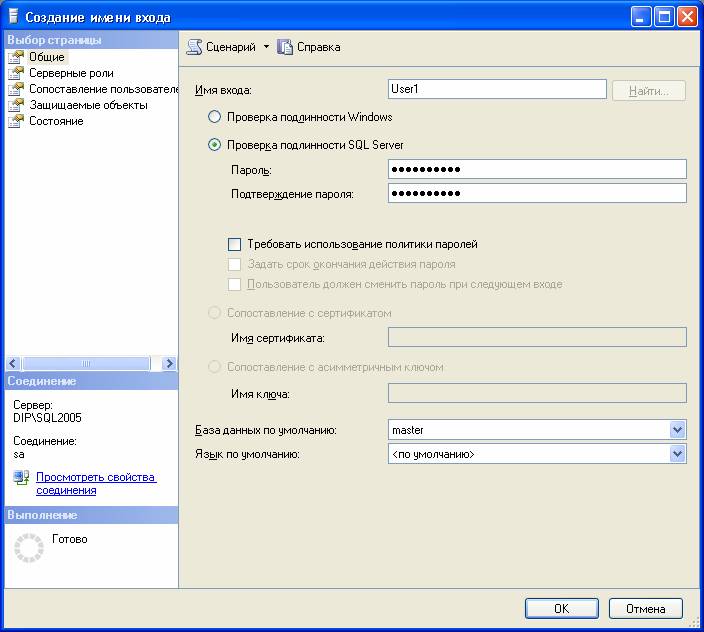Open Язык по умолчанию dropdown
This screenshot has width=704, height=632.
click(677, 454)
